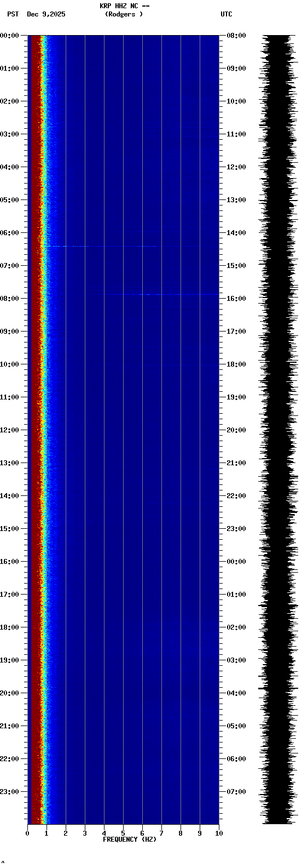Click the frequency axis tick label "2"
This screenshot has height=868, width=302.
tap(66, 833)
